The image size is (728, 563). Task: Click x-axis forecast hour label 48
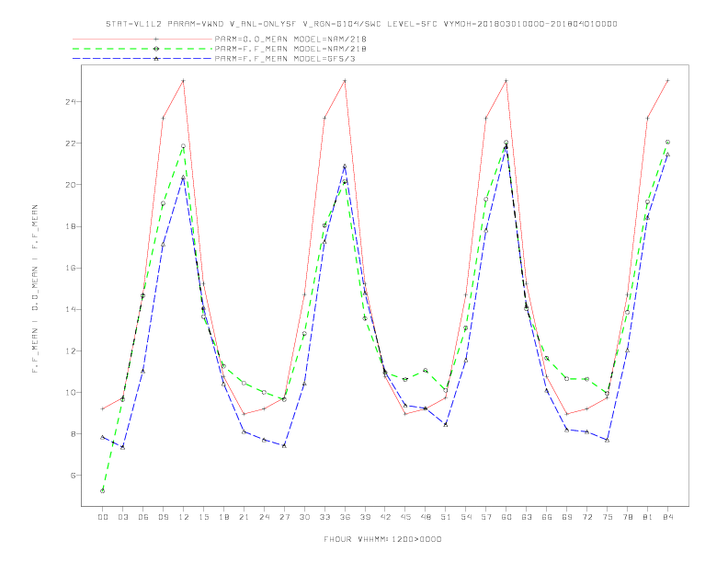click(x=426, y=517)
